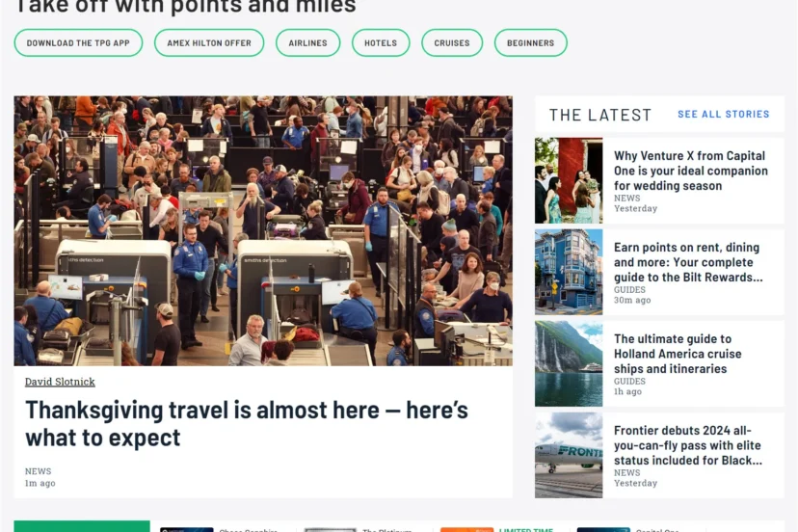Click the Download the TPG App pill
Screen dimensions: 798x532
pyautogui.click(x=78, y=42)
